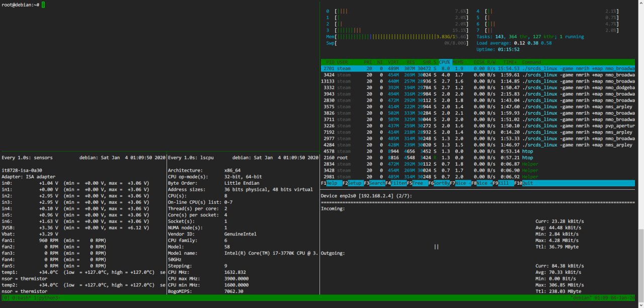
Task: Click the Mem usage meter bar
Action: (x=397, y=37)
